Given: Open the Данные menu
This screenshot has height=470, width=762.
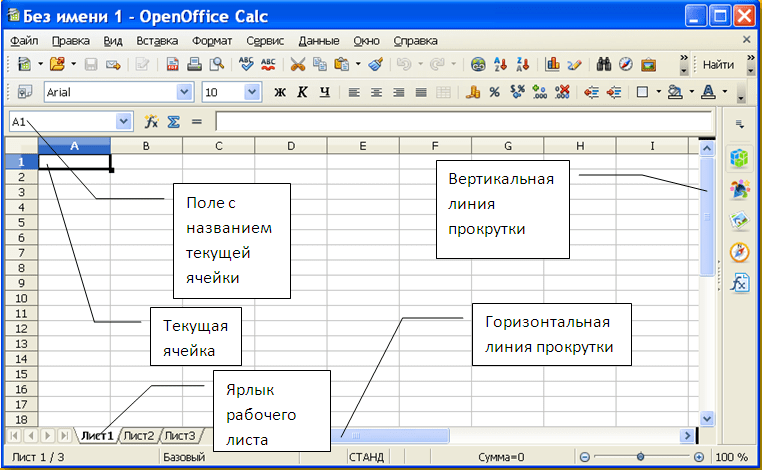Looking at the screenshot, I should pos(319,41).
